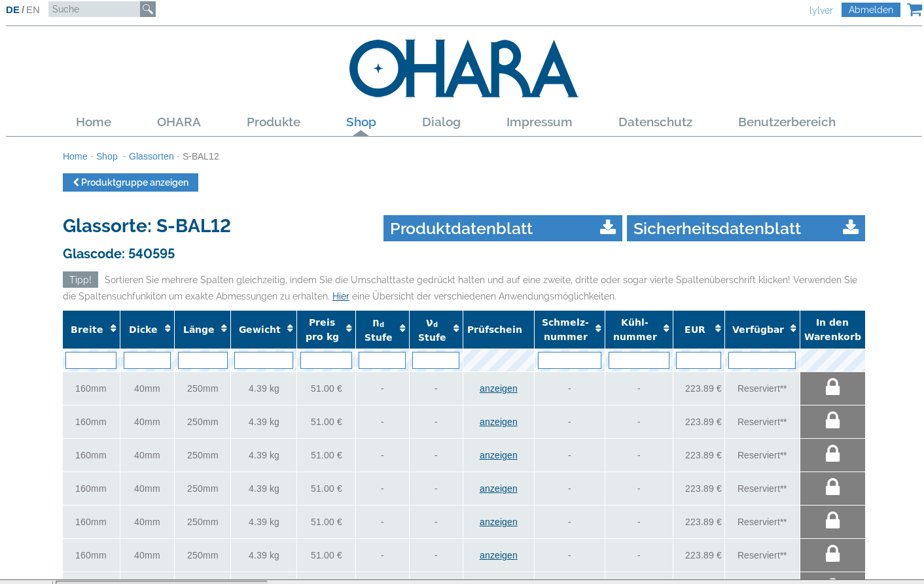Switch language to EN

tap(33, 10)
